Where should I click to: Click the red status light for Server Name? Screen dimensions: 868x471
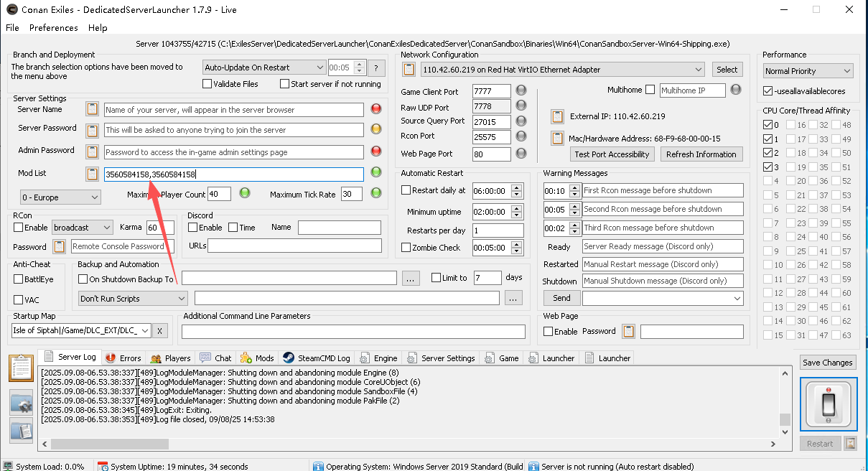click(x=376, y=109)
